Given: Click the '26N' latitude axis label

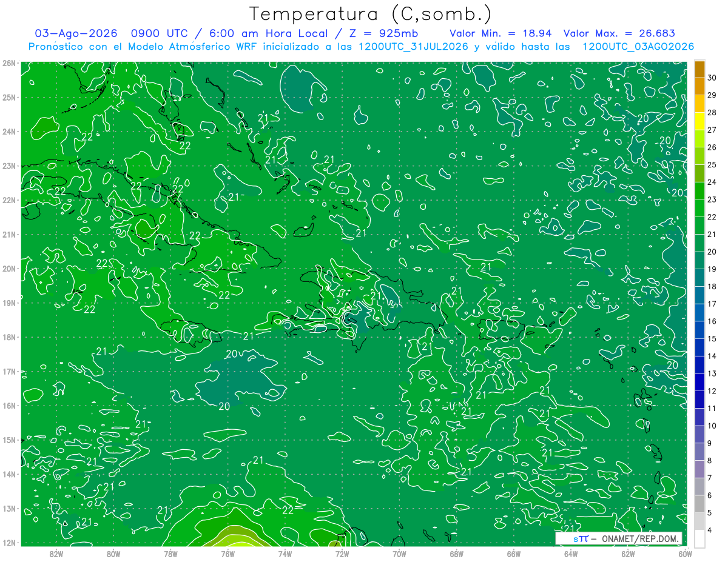Looking at the screenshot, I should 8,63.
